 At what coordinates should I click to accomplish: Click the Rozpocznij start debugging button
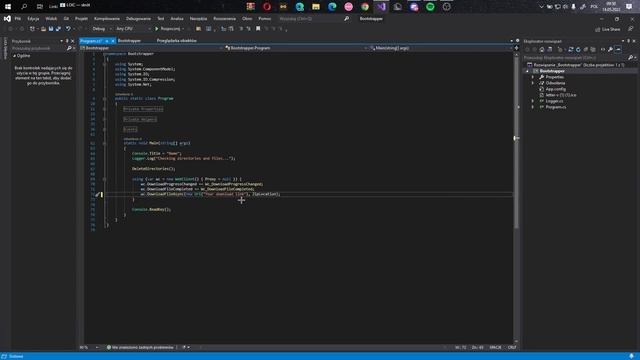[x=168, y=29]
